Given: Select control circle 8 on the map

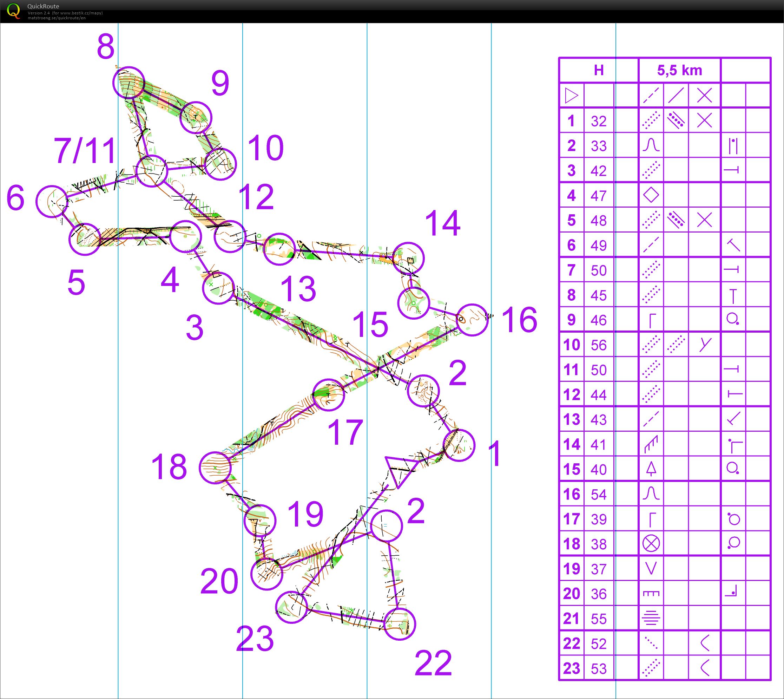Looking at the screenshot, I should [128, 82].
